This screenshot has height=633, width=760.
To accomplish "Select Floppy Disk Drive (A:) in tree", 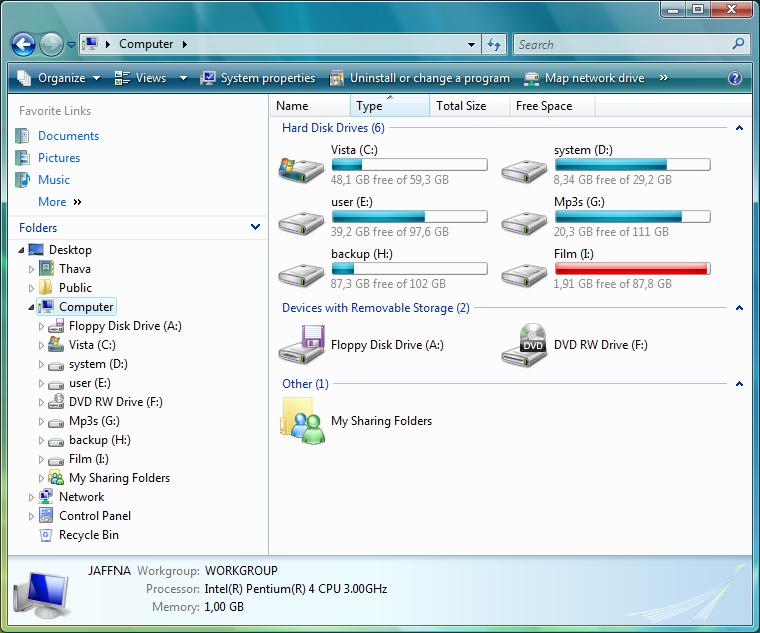I will click(x=125, y=326).
